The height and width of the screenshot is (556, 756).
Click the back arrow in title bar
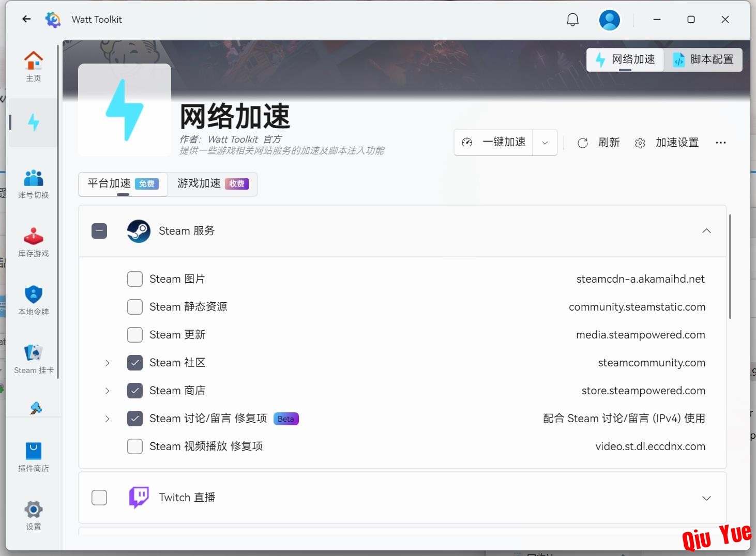(x=26, y=19)
